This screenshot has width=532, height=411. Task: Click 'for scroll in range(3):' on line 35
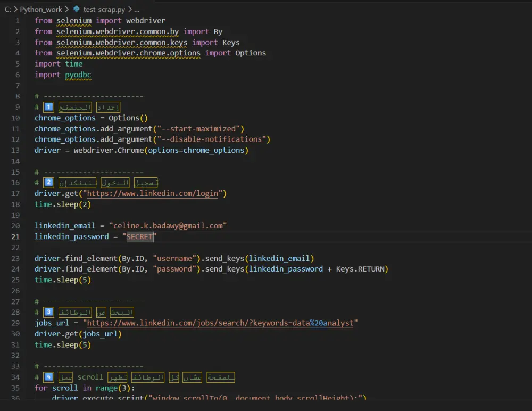(x=85, y=388)
